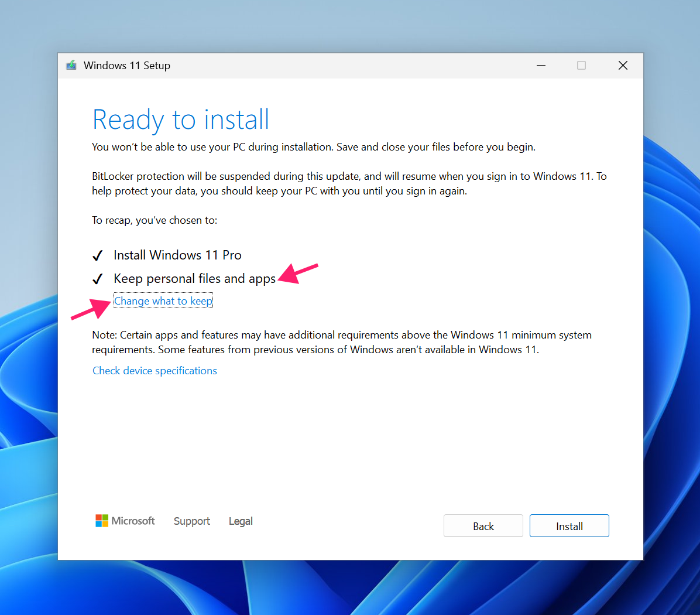The height and width of the screenshot is (615, 700).
Task: Click the 'Windows 11 Setup' title text
Action: 127,66
